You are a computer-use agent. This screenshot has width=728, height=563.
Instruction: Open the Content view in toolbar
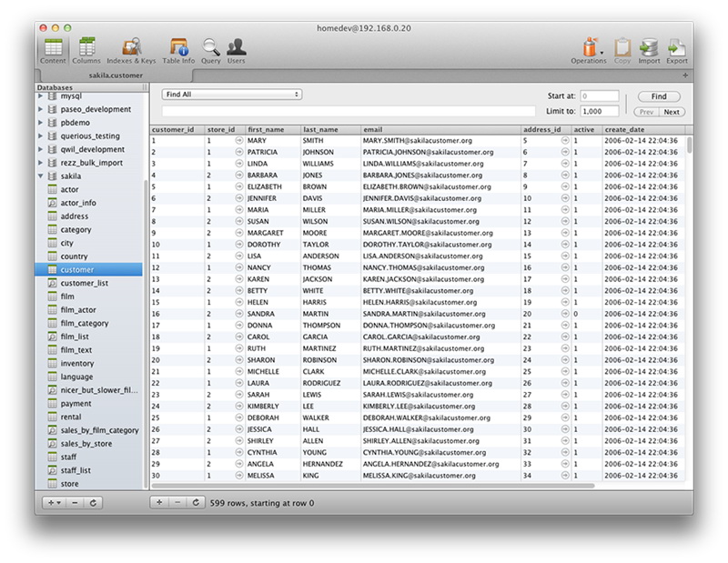53,47
